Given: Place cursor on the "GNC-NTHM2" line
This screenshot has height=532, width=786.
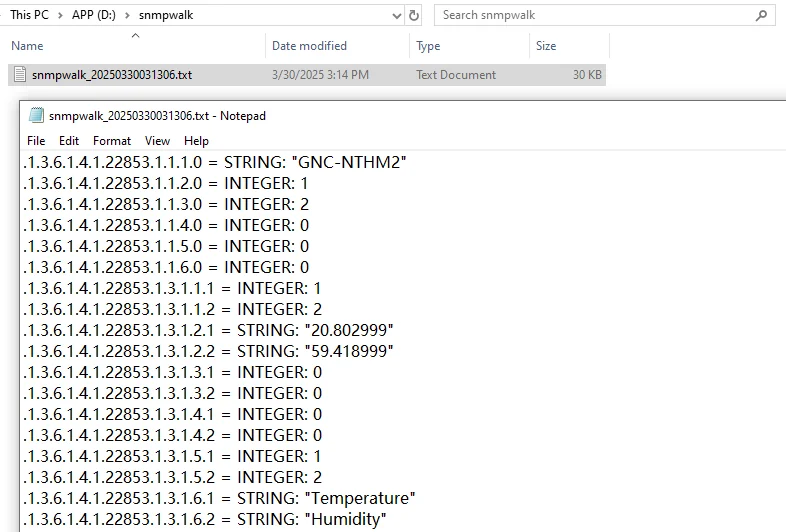Looking at the screenshot, I should pyautogui.click(x=215, y=162).
